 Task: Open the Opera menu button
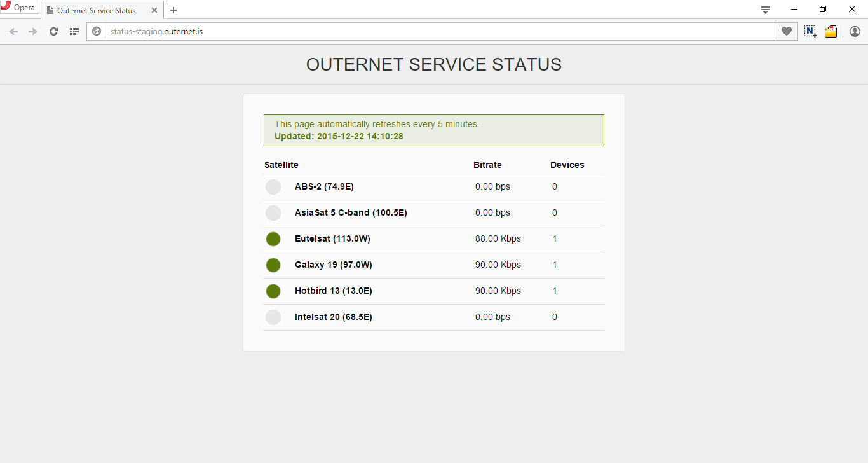click(x=18, y=8)
